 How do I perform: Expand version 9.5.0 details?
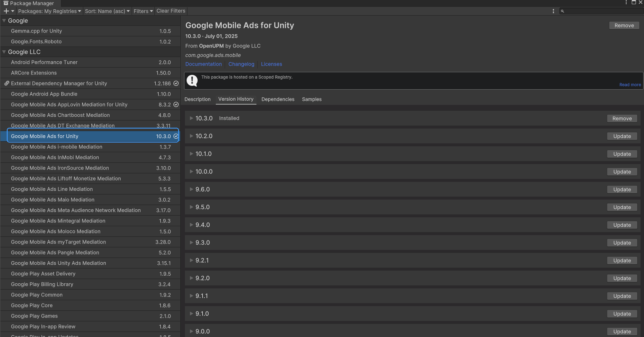click(x=192, y=207)
